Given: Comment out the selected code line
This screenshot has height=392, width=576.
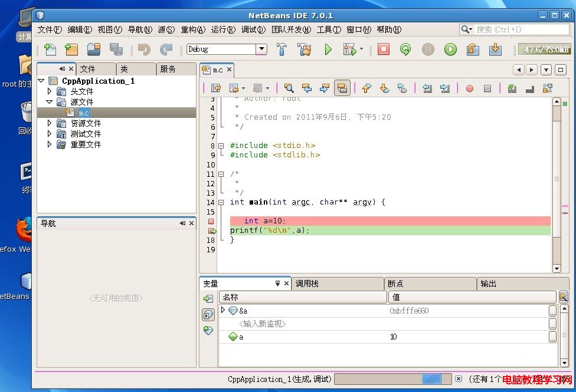Looking at the screenshot, I should pos(512,88).
